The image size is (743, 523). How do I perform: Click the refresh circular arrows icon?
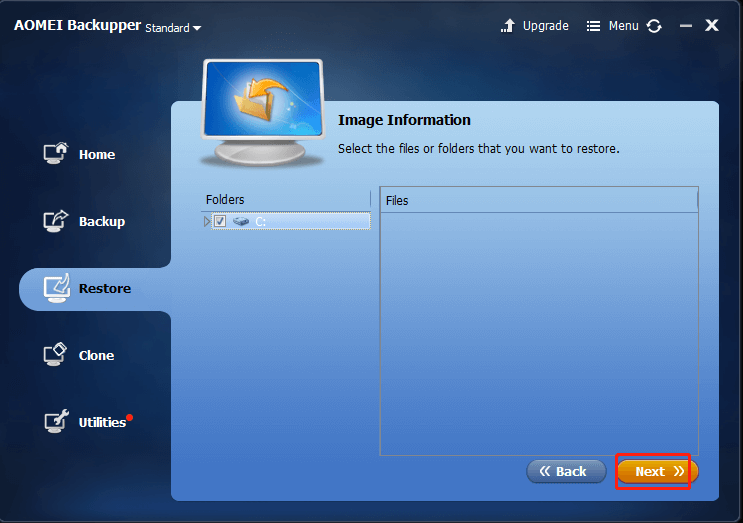[x=654, y=26]
